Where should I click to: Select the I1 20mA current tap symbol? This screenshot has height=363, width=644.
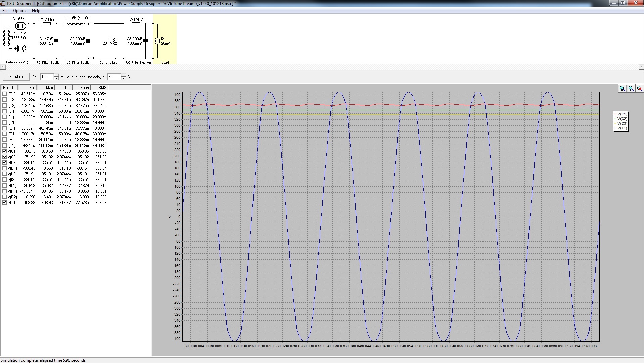pyautogui.click(x=116, y=41)
